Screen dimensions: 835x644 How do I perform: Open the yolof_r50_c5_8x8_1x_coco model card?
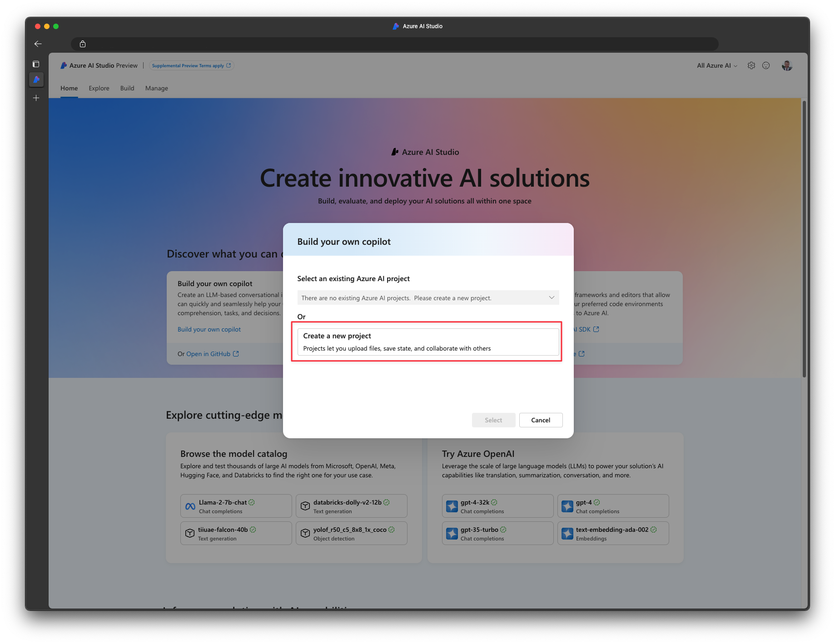point(352,533)
